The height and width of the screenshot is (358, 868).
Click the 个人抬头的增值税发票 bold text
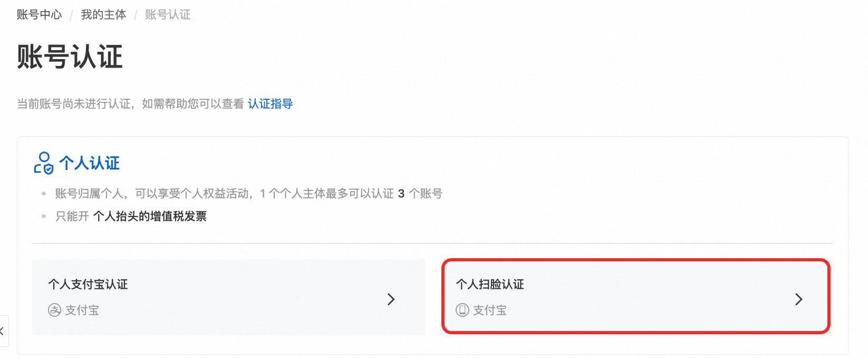click(x=150, y=216)
